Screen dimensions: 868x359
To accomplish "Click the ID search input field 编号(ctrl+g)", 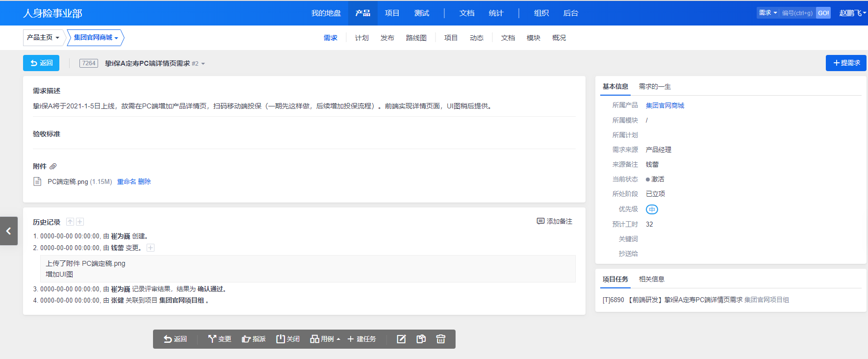I will pyautogui.click(x=797, y=13).
